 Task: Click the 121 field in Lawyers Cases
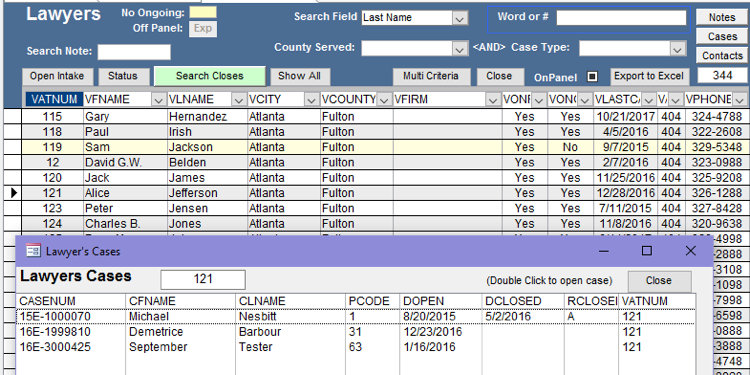click(x=203, y=279)
